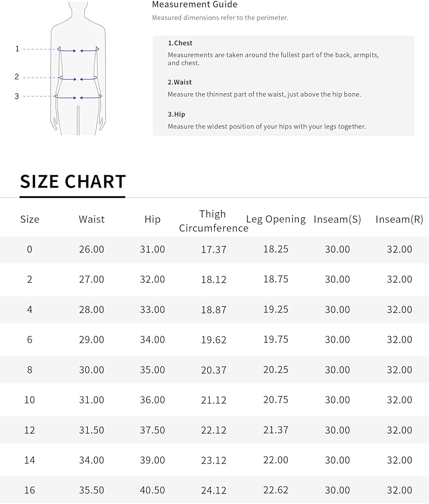Select the Hip column header
This screenshot has width=429, height=504.
(x=152, y=219)
